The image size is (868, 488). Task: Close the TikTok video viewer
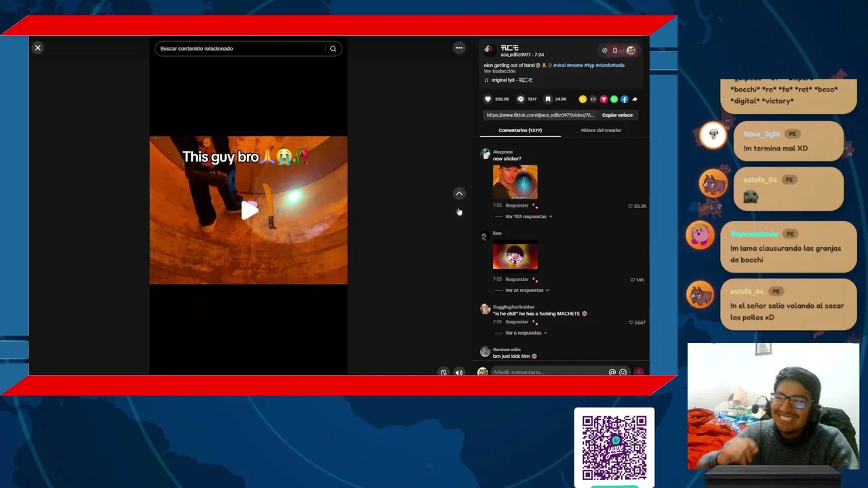pos(38,47)
